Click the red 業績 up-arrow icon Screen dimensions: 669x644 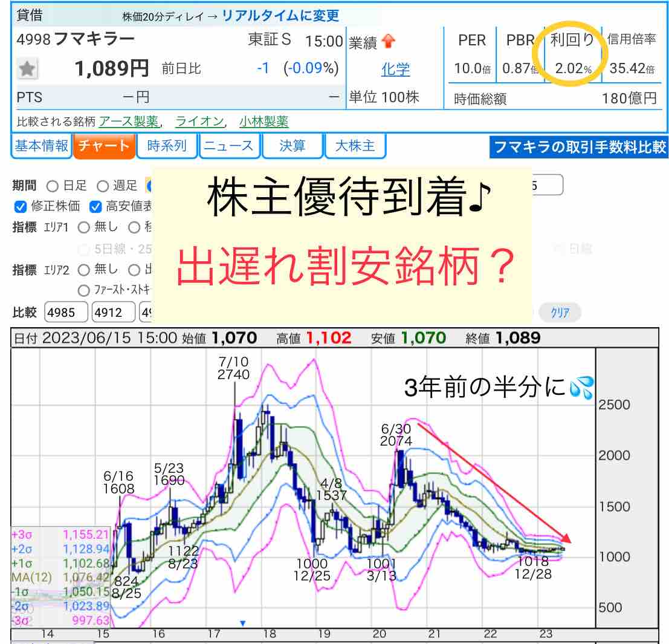pos(388,41)
